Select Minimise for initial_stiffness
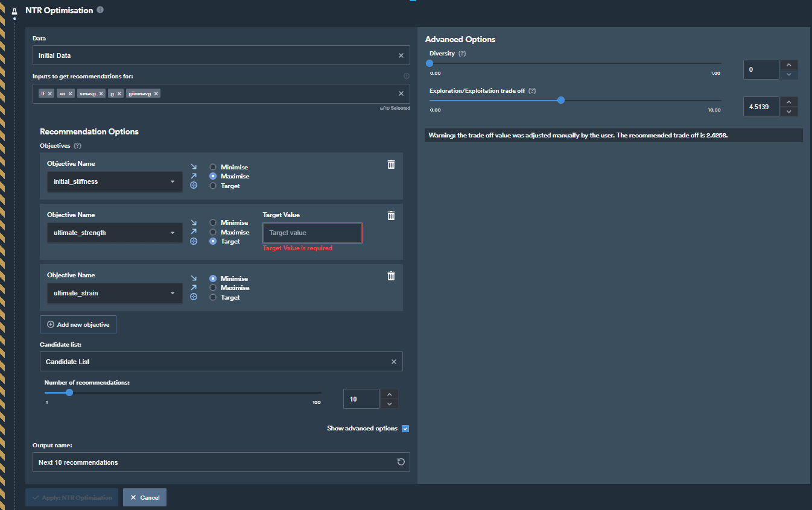This screenshot has width=812, height=510. click(213, 167)
